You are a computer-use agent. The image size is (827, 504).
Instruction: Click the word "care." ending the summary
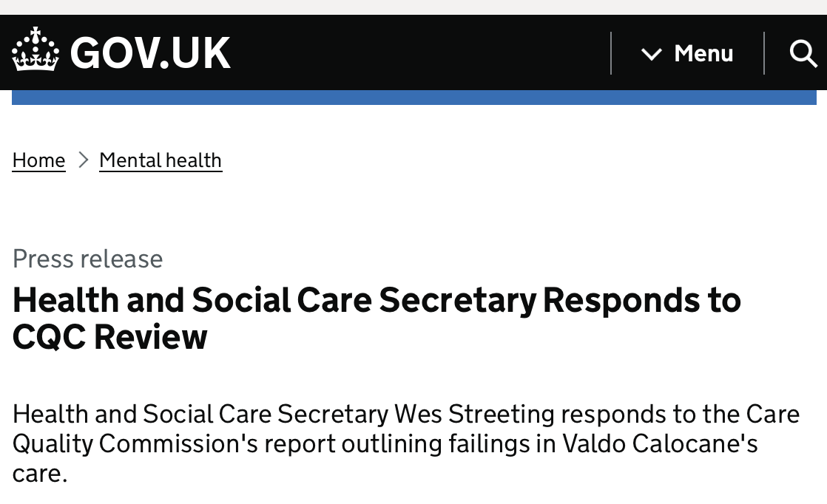[x=40, y=474]
